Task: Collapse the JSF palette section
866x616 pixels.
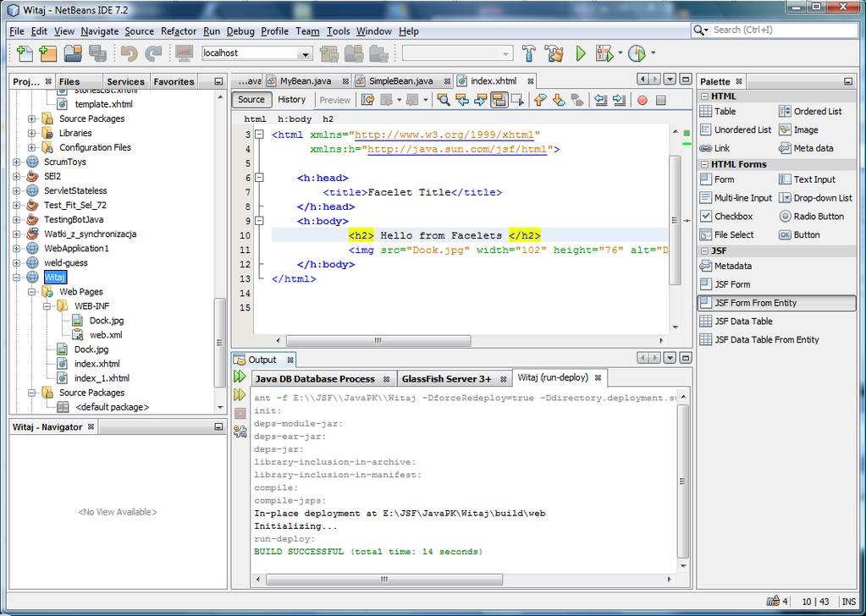Action: click(704, 251)
